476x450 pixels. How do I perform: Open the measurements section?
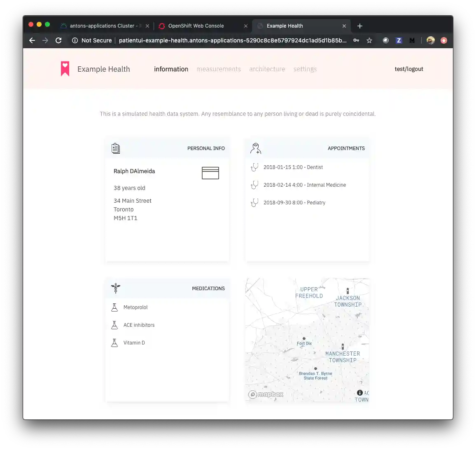[x=219, y=69]
